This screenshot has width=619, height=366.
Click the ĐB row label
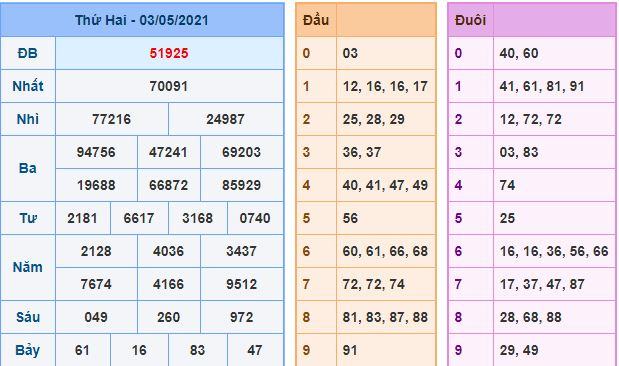[x=28, y=53]
